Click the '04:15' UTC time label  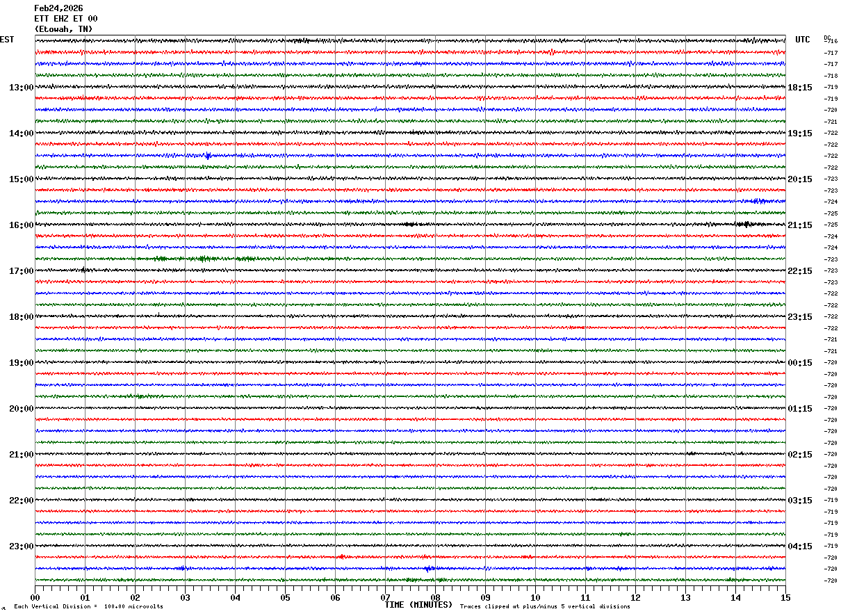click(x=800, y=546)
